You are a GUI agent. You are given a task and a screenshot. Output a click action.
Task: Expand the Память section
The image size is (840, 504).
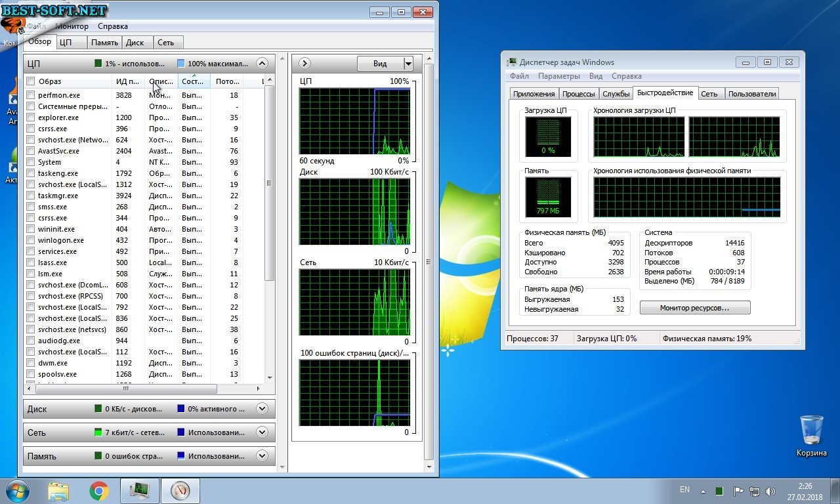262,455
